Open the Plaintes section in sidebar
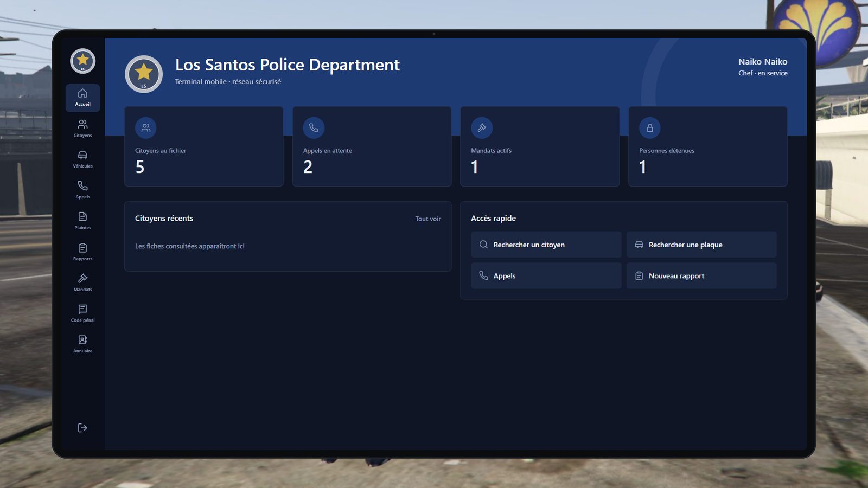The width and height of the screenshot is (868, 488). pyautogui.click(x=82, y=221)
